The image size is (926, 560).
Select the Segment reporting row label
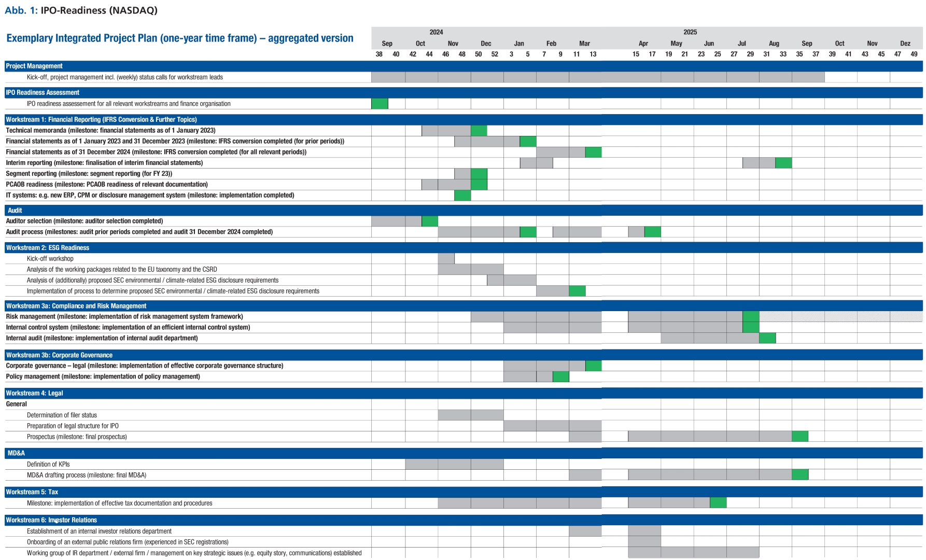(x=89, y=174)
